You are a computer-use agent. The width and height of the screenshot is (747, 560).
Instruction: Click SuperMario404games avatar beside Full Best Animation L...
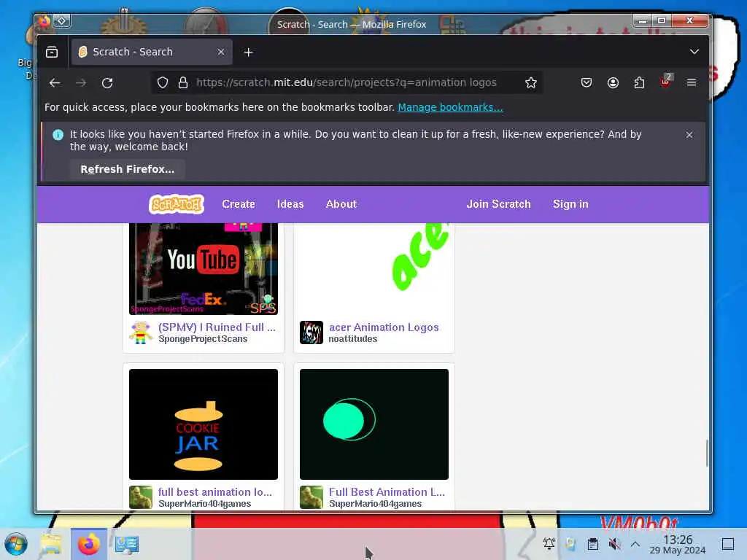(x=311, y=497)
